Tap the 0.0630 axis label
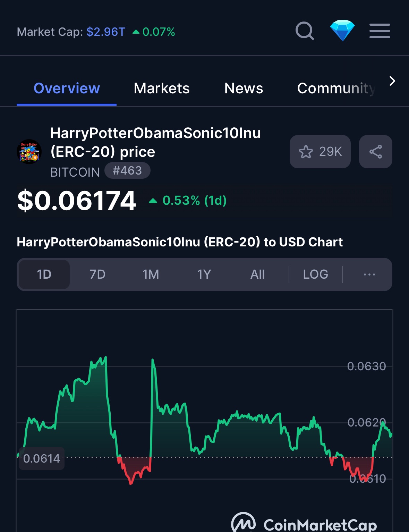The height and width of the screenshot is (532, 409). point(367,366)
